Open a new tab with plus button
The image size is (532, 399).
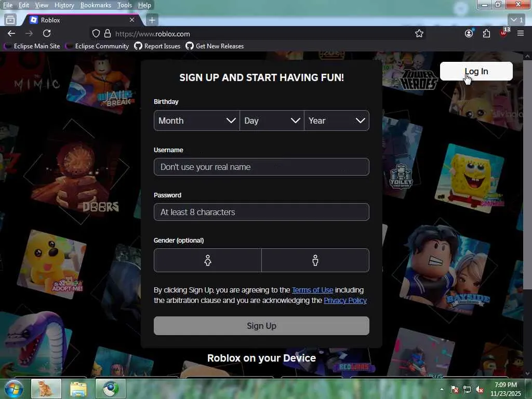[x=152, y=20]
